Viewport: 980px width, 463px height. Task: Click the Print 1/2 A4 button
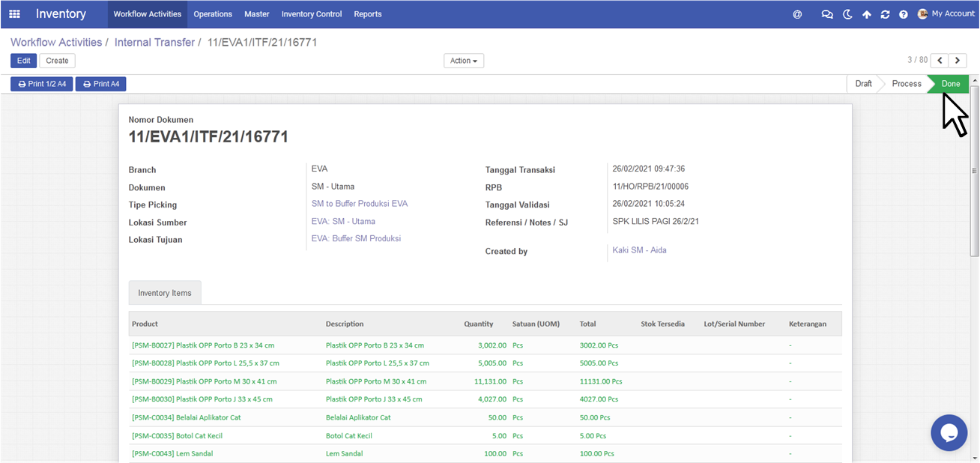coord(42,84)
